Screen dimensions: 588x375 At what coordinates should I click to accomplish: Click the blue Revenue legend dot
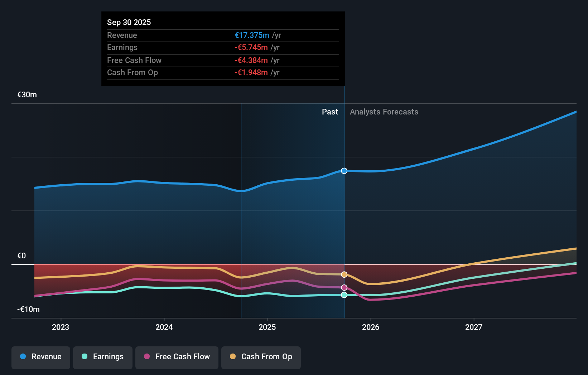coord(23,357)
